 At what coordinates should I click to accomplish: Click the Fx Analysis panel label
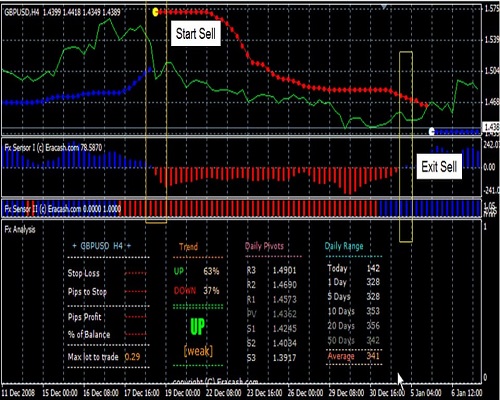[20, 229]
